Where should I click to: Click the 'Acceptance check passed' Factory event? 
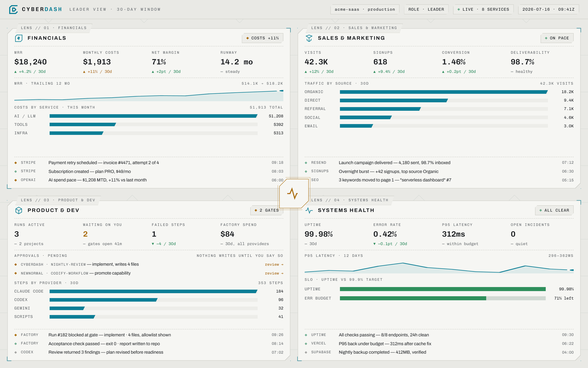click(x=149, y=344)
